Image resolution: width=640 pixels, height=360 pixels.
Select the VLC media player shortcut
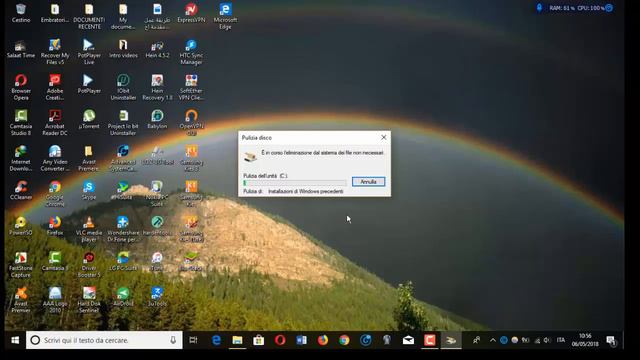pyautogui.click(x=89, y=229)
